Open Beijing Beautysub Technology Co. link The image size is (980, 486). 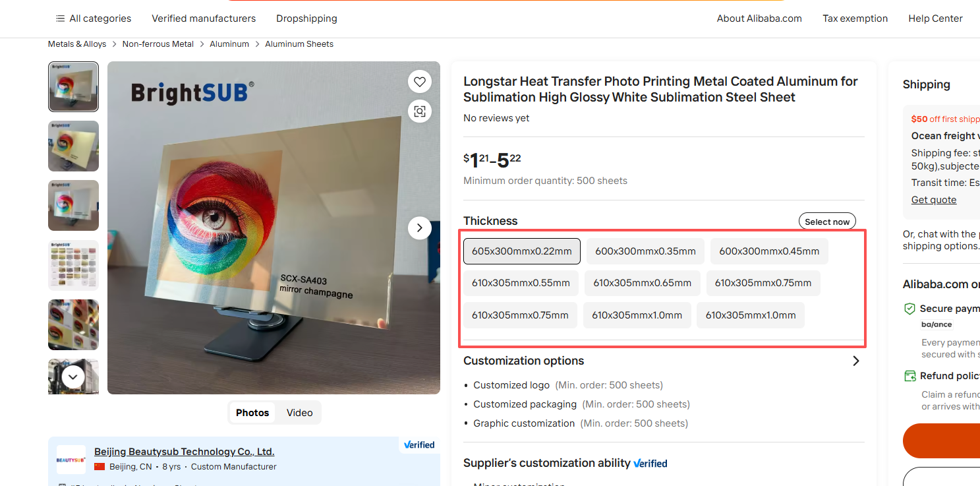pos(184,452)
